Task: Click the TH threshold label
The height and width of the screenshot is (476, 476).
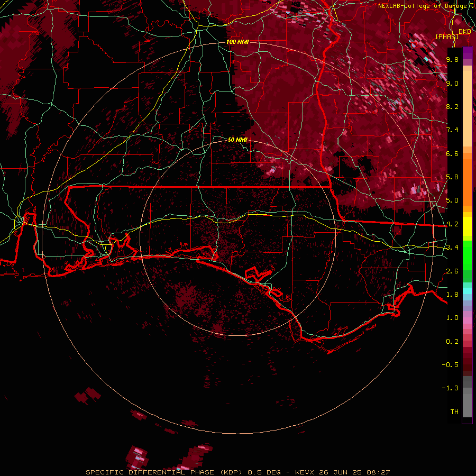Action: pos(454,412)
